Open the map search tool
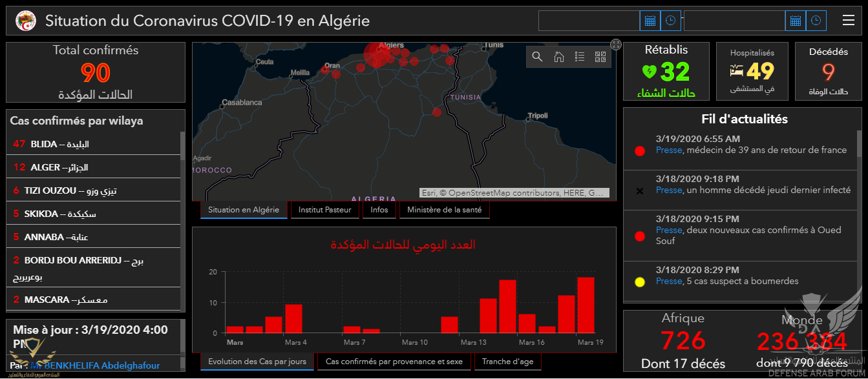 537,57
